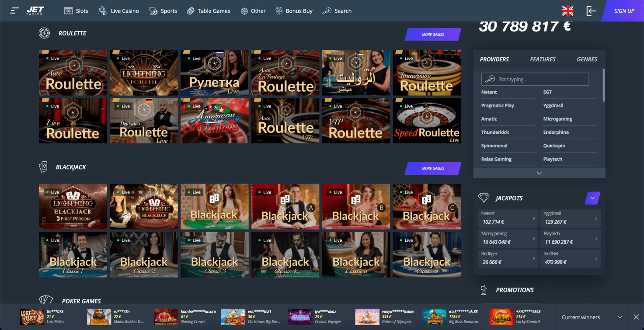Click the providers list scrollbar
Image resolution: width=644 pixels, height=330 pixels.
click(604, 85)
